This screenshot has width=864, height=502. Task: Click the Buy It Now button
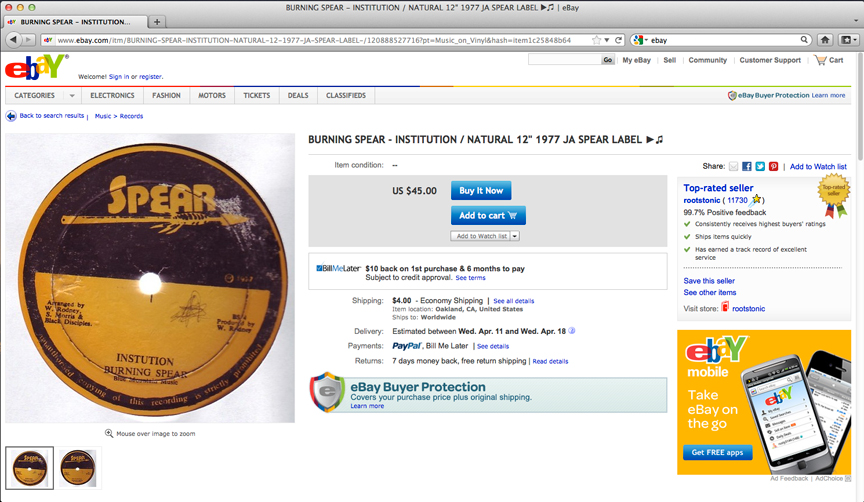481,191
